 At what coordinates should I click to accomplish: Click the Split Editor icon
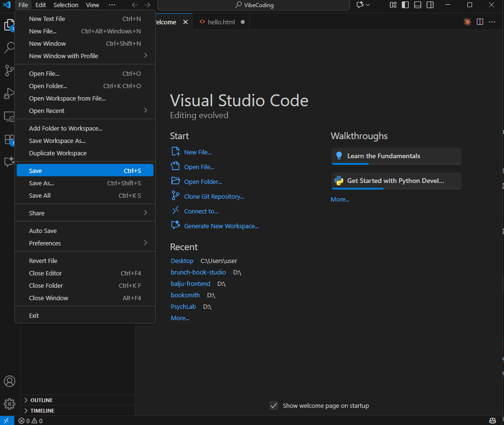coord(480,22)
